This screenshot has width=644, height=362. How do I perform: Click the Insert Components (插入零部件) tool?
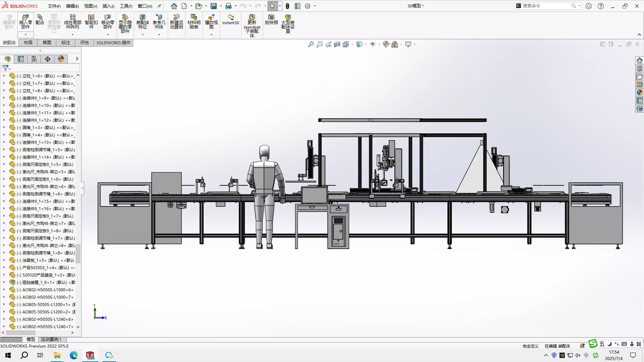(x=25, y=22)
